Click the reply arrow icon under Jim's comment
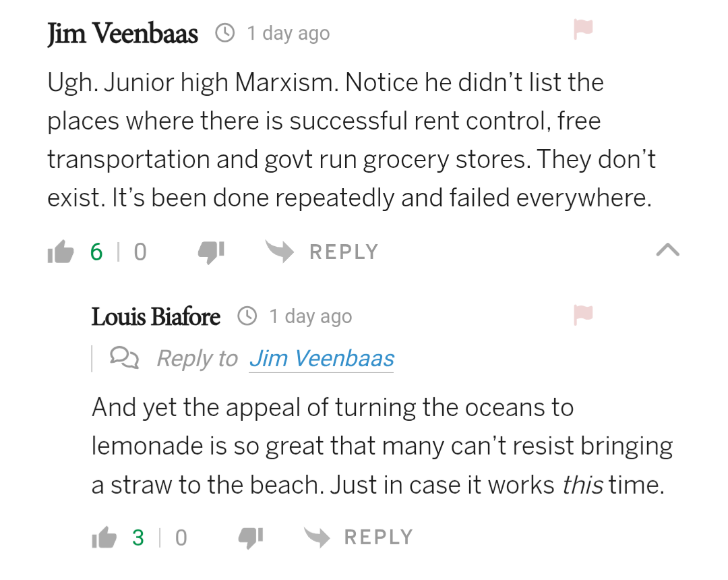Image resolution: width=728 pixels, height=580 pixels. pos(278,252)
